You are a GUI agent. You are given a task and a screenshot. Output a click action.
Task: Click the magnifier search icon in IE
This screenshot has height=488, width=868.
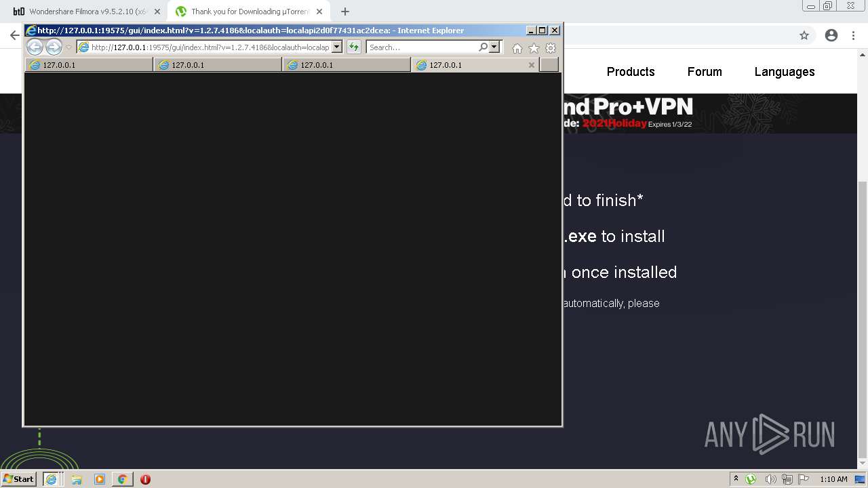[483, 47]
